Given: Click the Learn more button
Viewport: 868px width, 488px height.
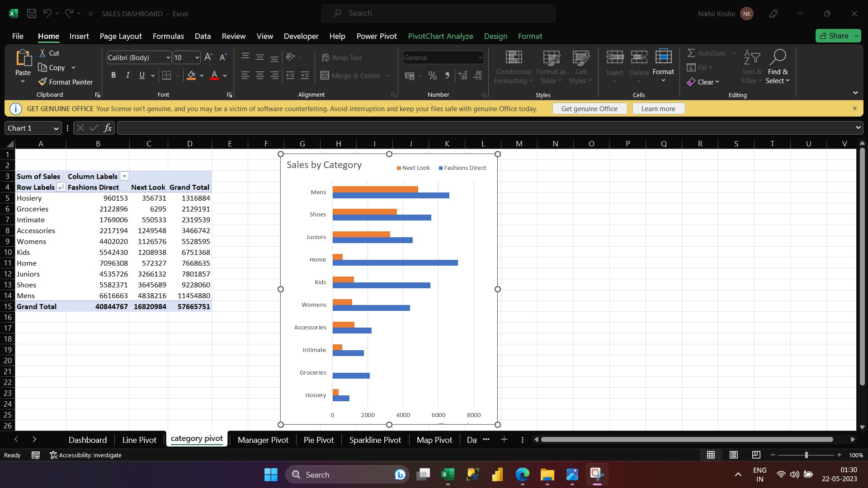Looking at the screenshot, I should (x=658, y=108).
